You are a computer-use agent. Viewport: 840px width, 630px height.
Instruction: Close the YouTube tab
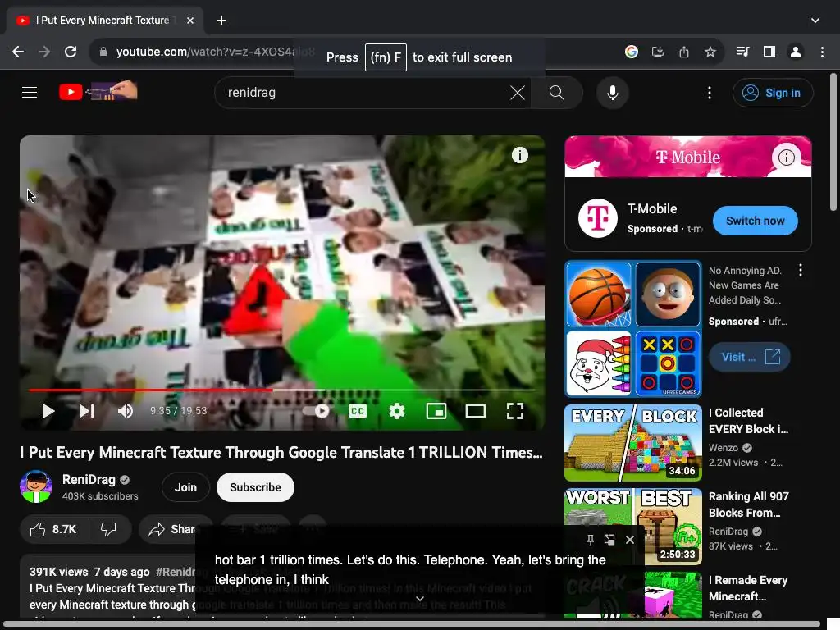(190, 21)
